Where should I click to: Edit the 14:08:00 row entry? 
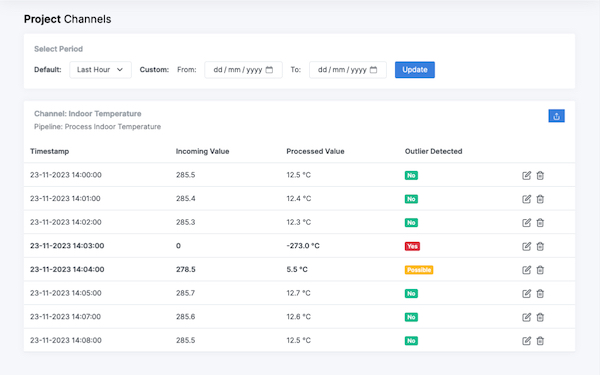pyautogui.click(x=527, y=341)
